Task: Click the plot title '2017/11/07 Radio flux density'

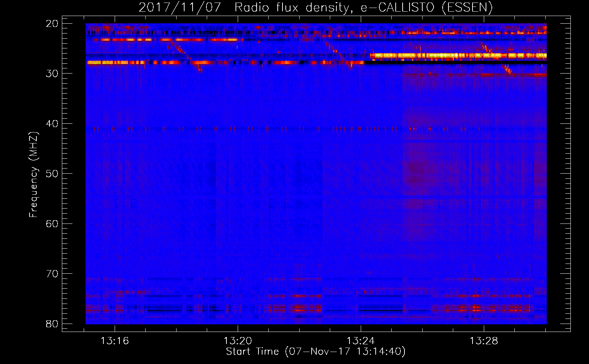Action: [315, 7]
